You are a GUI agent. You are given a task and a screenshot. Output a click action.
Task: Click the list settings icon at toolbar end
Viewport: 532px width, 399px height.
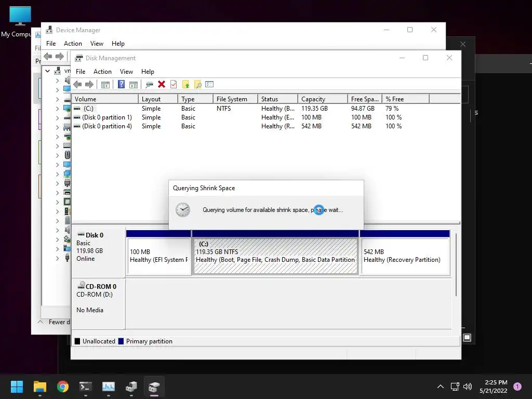(209, 84)
